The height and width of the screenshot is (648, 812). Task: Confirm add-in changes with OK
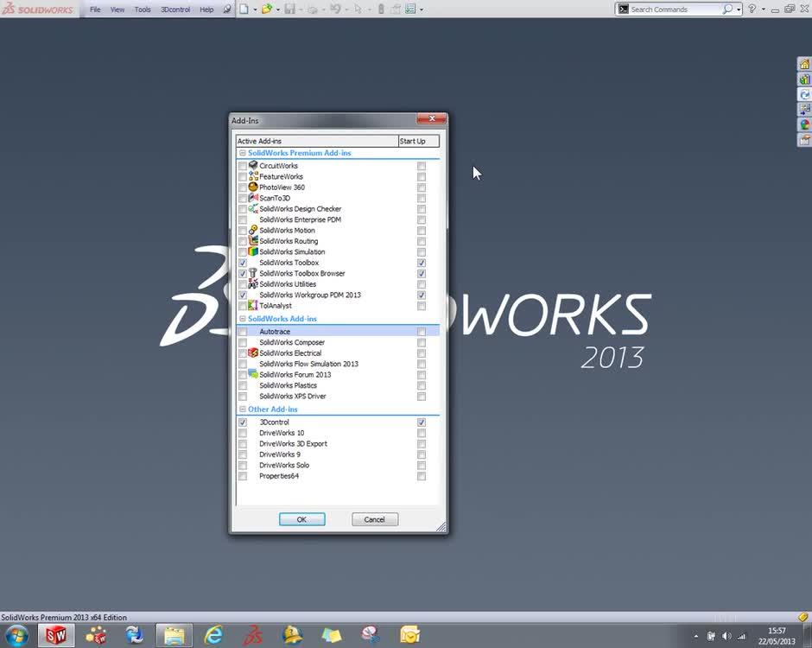301,519
